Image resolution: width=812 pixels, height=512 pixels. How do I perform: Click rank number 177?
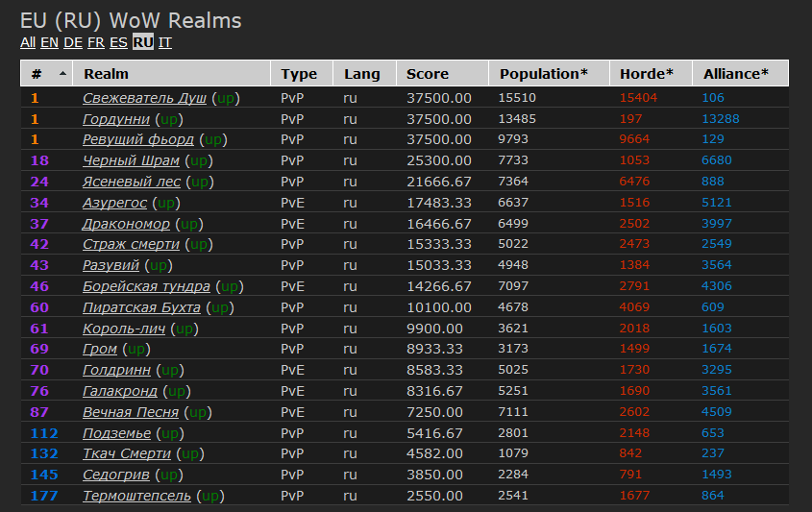pos(44,496)
